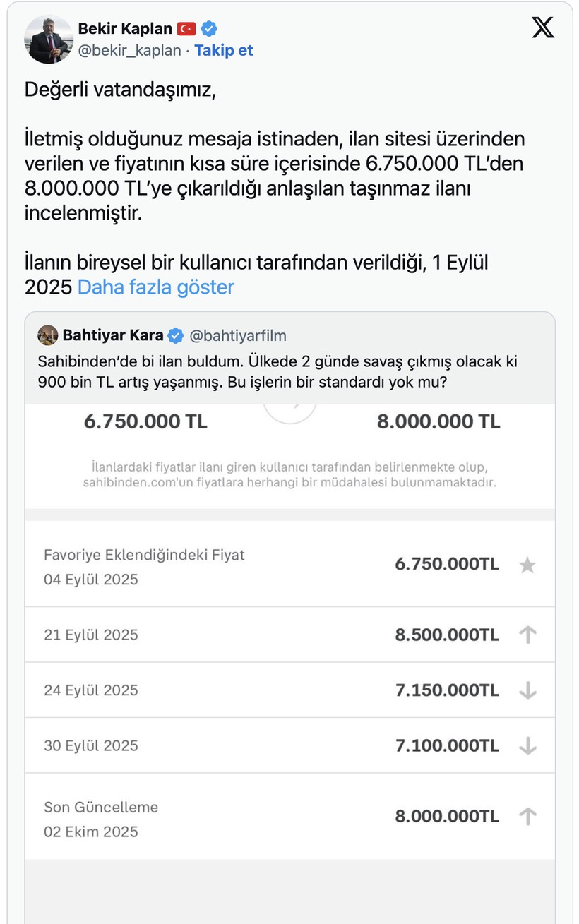This screenshot has height=924, width=579.
Task: Click the favorite star icon
Action: tap(527, 565)
